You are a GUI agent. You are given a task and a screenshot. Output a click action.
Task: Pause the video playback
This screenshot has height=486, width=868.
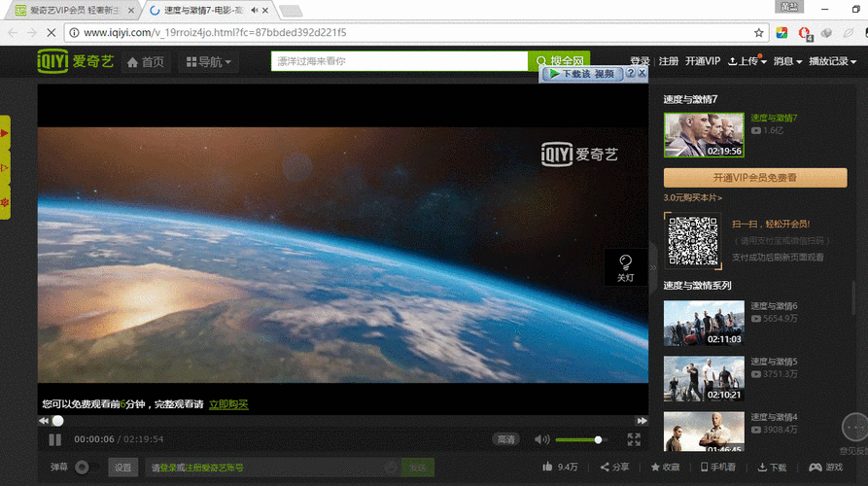pos(54,439)
